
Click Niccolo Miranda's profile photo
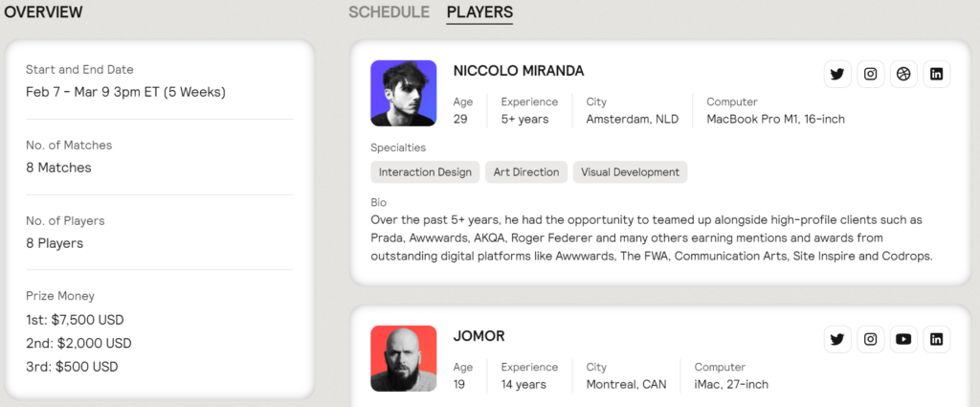[x=403, y=93]
